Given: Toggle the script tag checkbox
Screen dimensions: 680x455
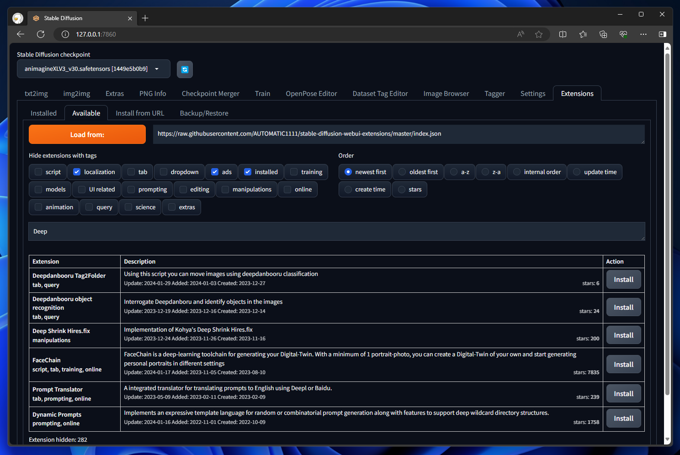Looking at the screenshot, I should pyautogui.click(x=38, y=172).
